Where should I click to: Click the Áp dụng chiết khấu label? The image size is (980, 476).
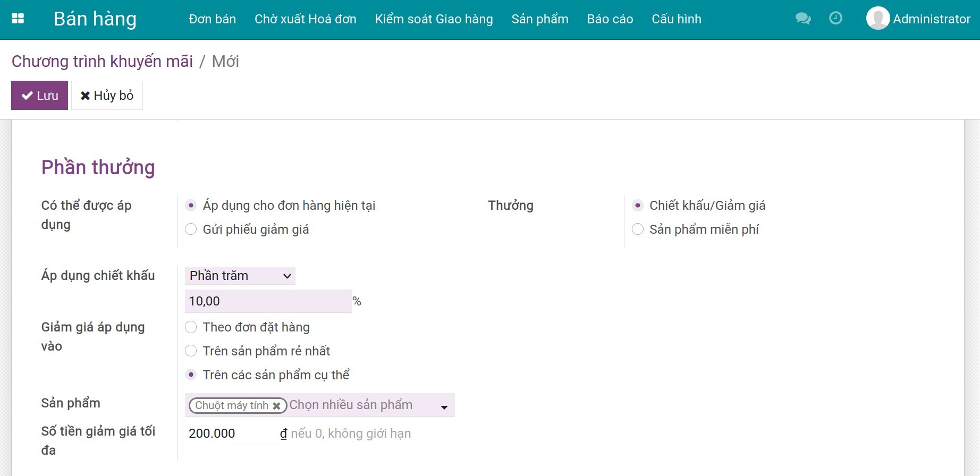click(98, 275)
